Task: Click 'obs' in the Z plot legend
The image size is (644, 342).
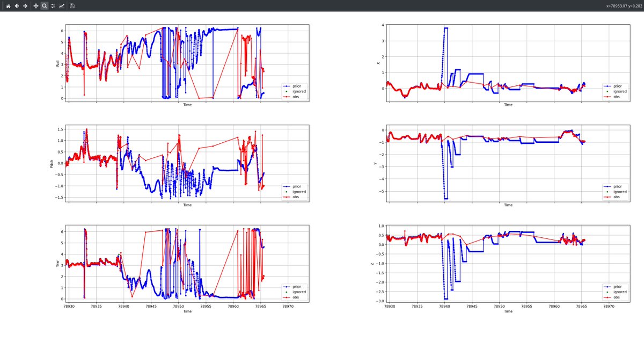Action: click(616, 297)
